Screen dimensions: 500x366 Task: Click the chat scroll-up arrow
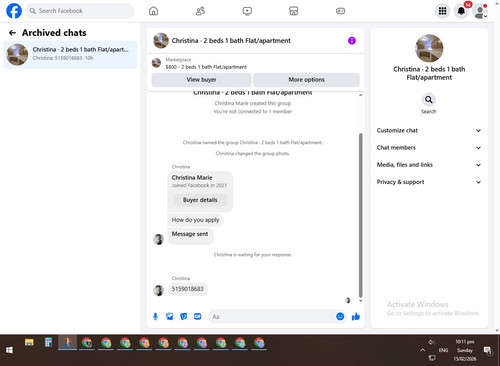point(360,95)
